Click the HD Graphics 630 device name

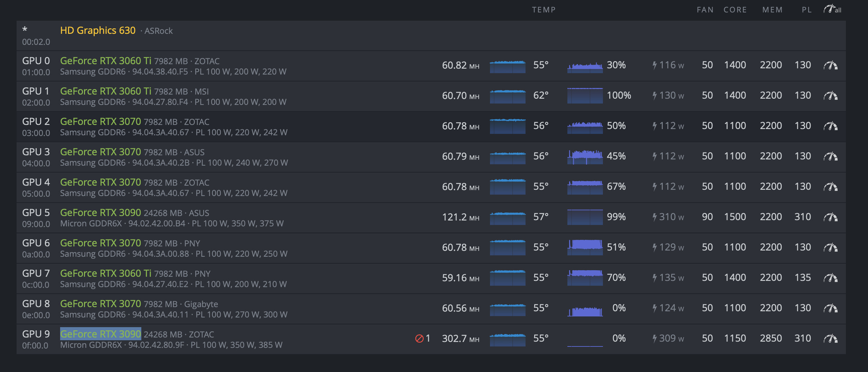click(98, 30)
